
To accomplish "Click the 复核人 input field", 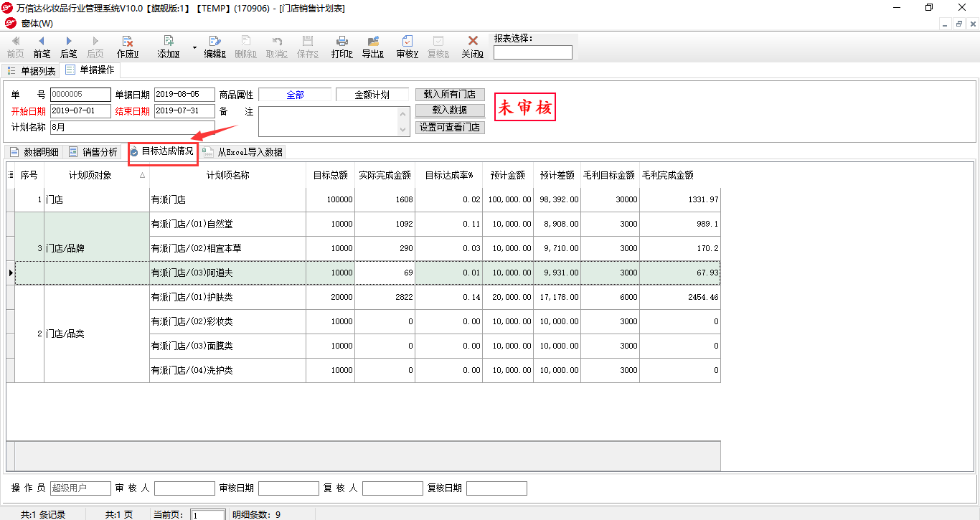I will [x=392, y=488].
